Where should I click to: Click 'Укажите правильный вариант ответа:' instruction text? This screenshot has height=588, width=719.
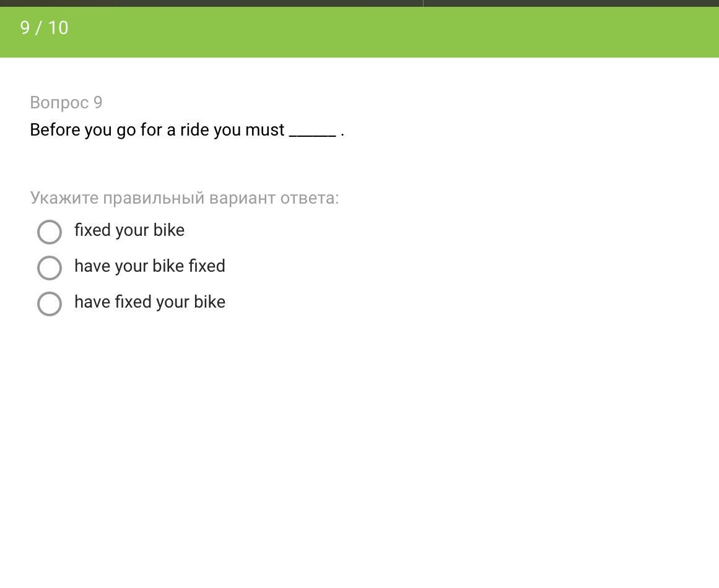(x=184, y=198)
